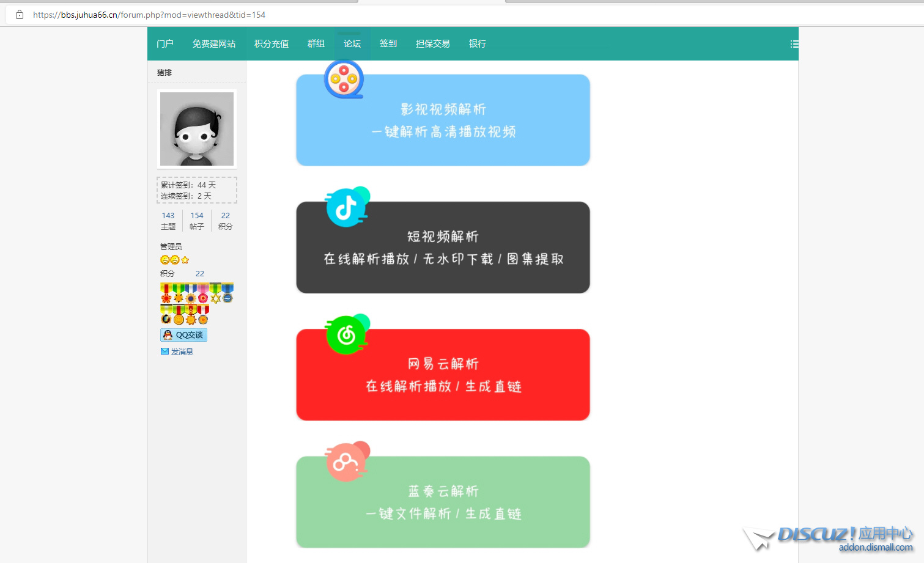Click the pink ribbon flower medal

tap(203, 293)
